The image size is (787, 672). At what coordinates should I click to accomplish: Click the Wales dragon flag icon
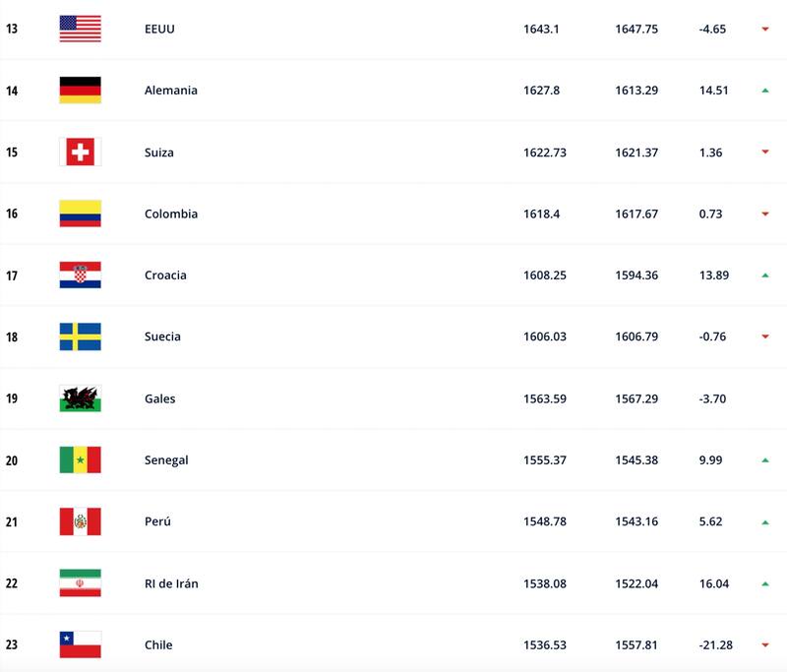[80, 398]
